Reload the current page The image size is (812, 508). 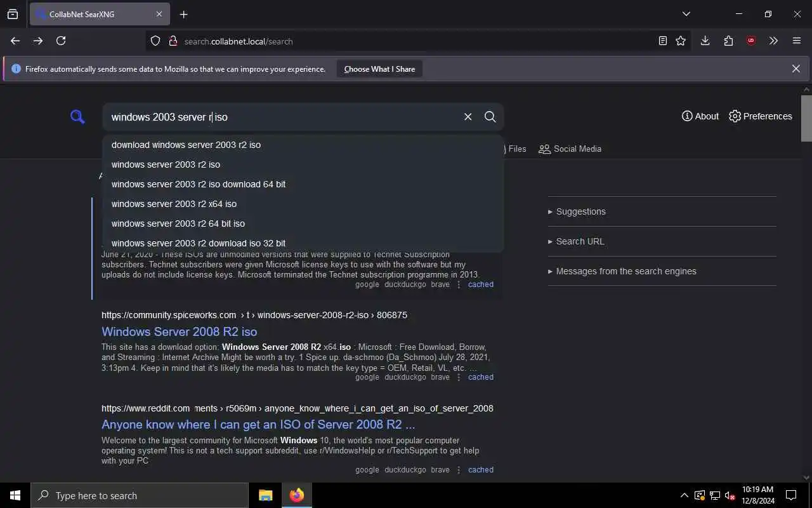tap(61, 41)
